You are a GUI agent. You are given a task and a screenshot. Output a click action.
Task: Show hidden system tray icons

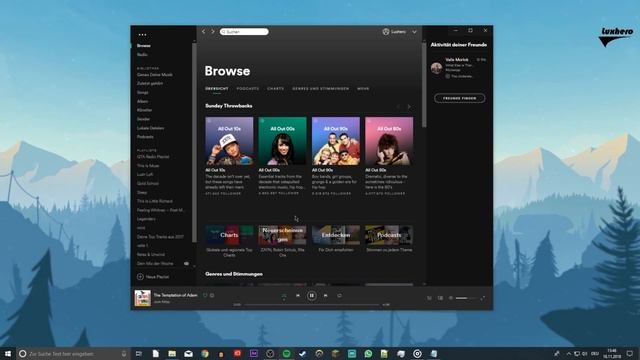569,353
